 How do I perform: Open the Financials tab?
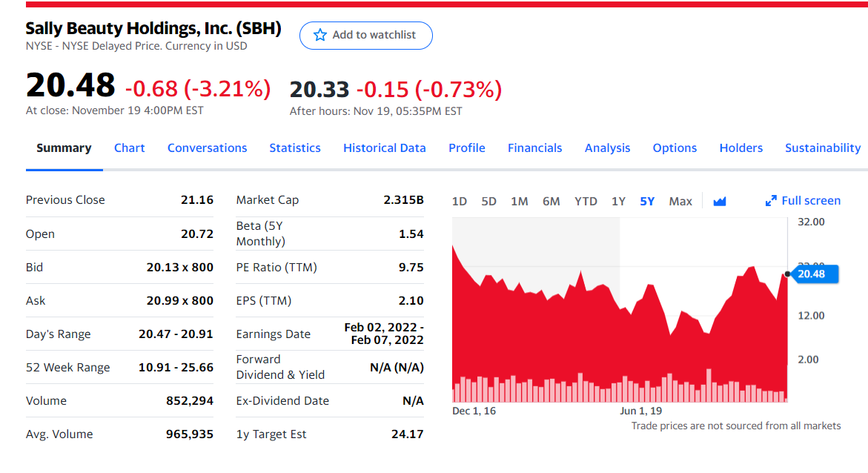pyautogui.click(x=534, y=148)
